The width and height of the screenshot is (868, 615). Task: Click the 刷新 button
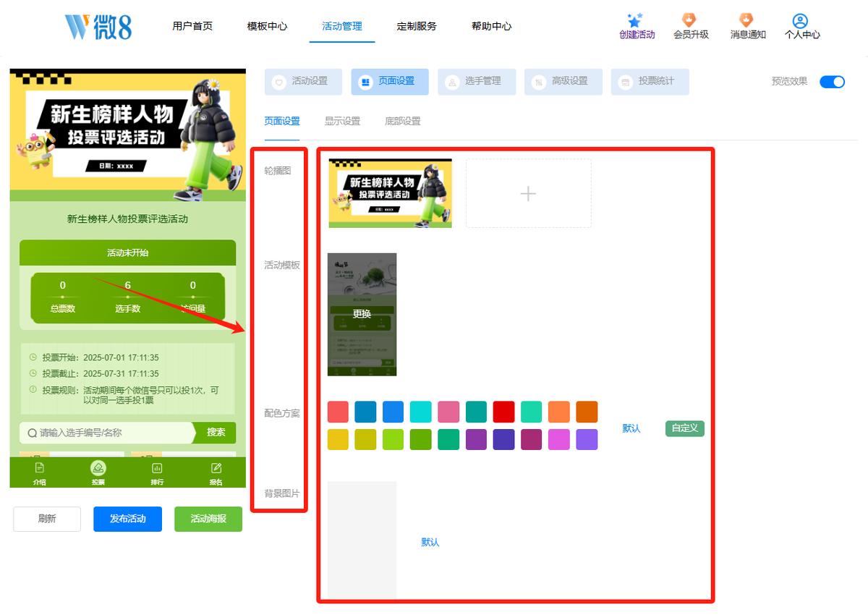click(47, 519)
